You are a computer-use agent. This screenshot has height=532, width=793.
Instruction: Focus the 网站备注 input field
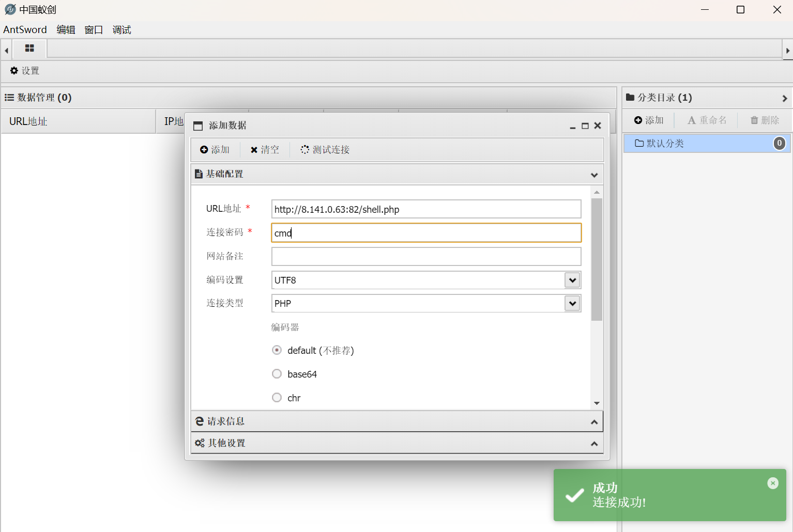[x=426, y=257]
